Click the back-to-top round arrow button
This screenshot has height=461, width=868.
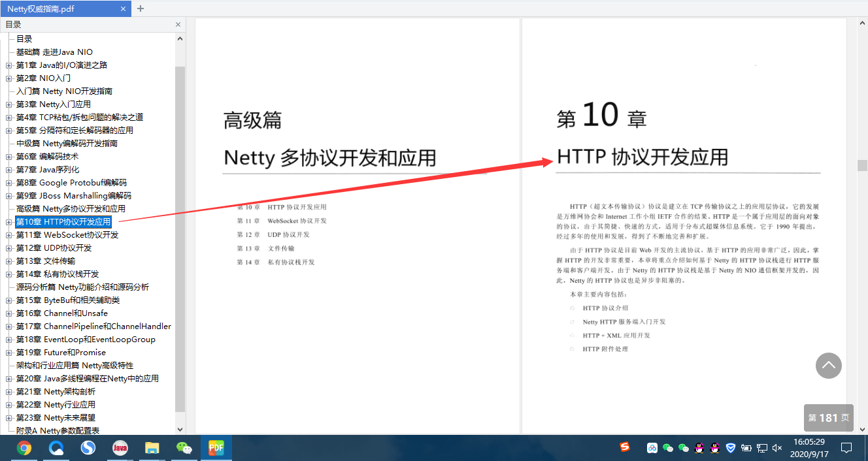(828, 366)
